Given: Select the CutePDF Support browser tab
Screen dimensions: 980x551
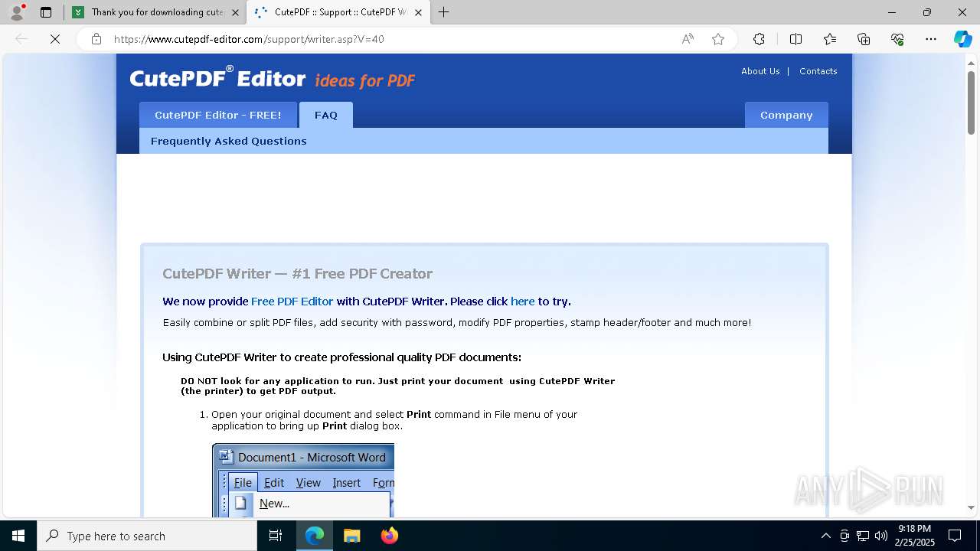Looking at the screenshot, I should pyautogui.click(x=340, y=12).
